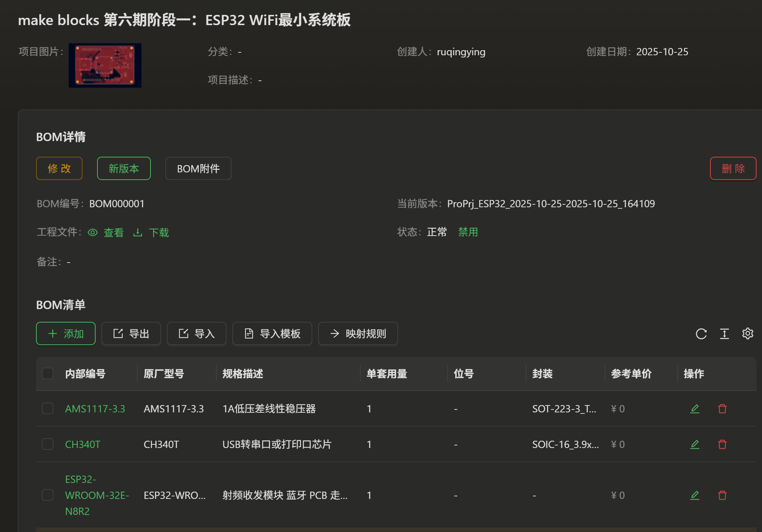Edit the ESP32-WROOM-32E row pencil icon
The height and width of the screenshot is (532, 762).
coord(695,495)
